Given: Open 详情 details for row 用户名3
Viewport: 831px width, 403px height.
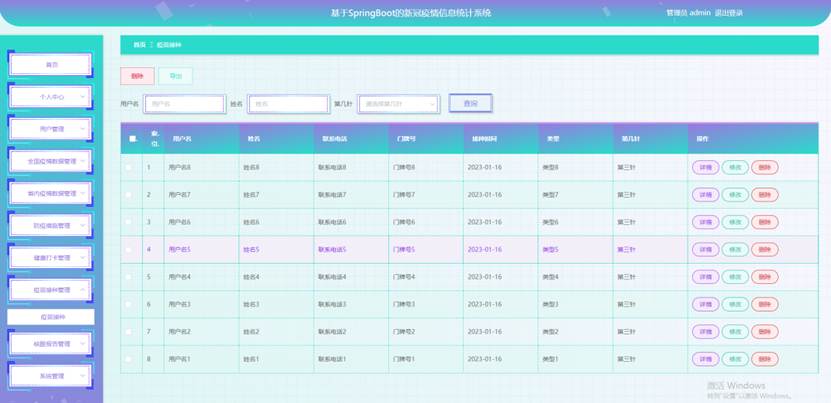Looking at the screenshot, I should pyautogui.click(x=705, y=304).
